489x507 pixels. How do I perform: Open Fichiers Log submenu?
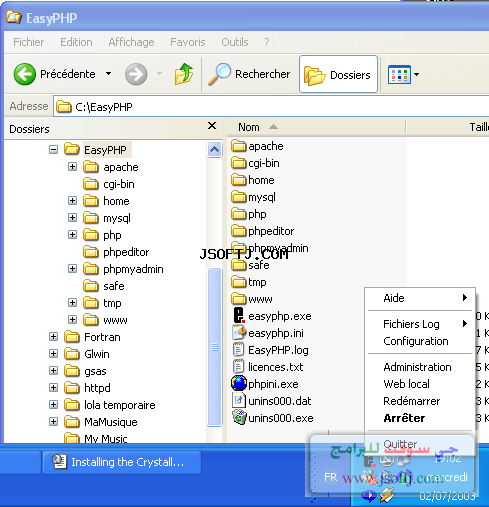(x=420, y=324)
